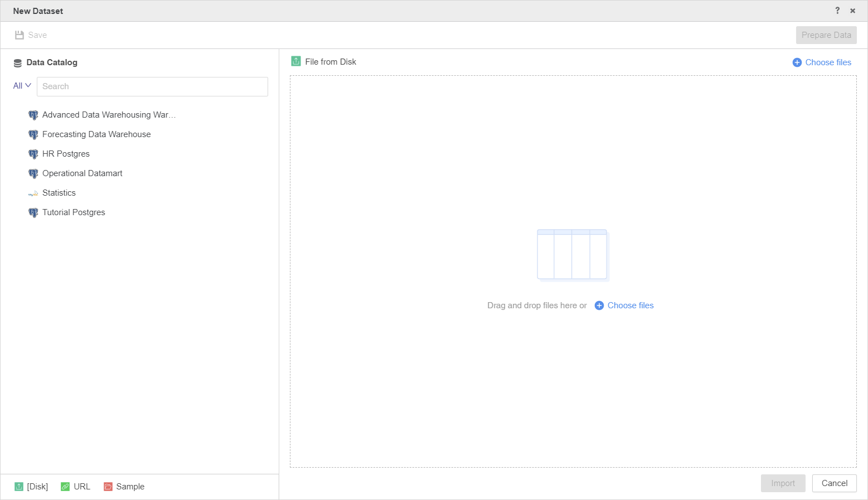Switch to the URL source option
Image resolution: width=868 pixels, height=500 pixels.
(76, 487)
